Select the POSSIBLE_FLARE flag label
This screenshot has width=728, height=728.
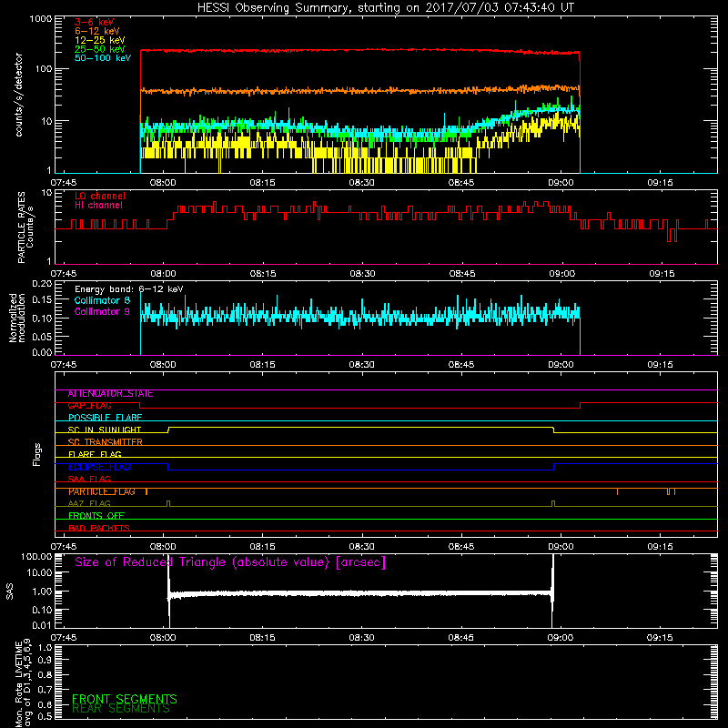pyautogui.click(x=105, y=418)
